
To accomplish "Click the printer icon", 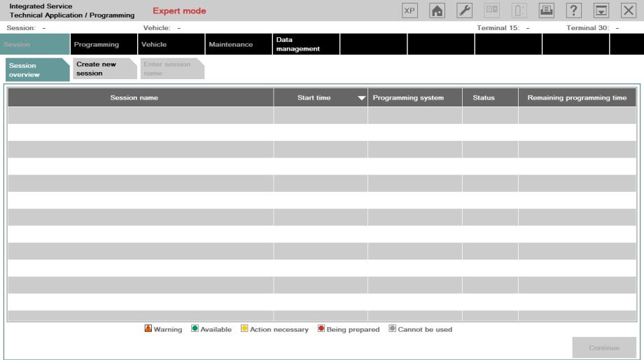I will pyautogui.click(x=546, y=11).
